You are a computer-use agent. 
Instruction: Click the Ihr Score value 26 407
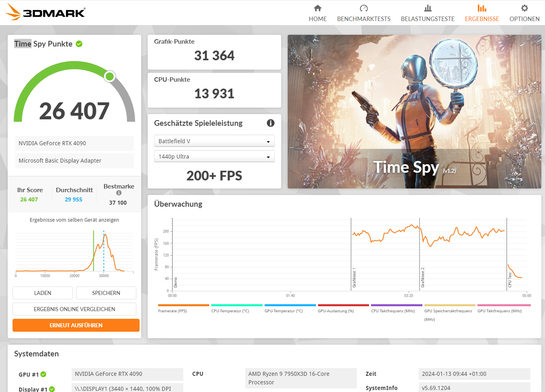pyautogui.click(x=29, y=199)
